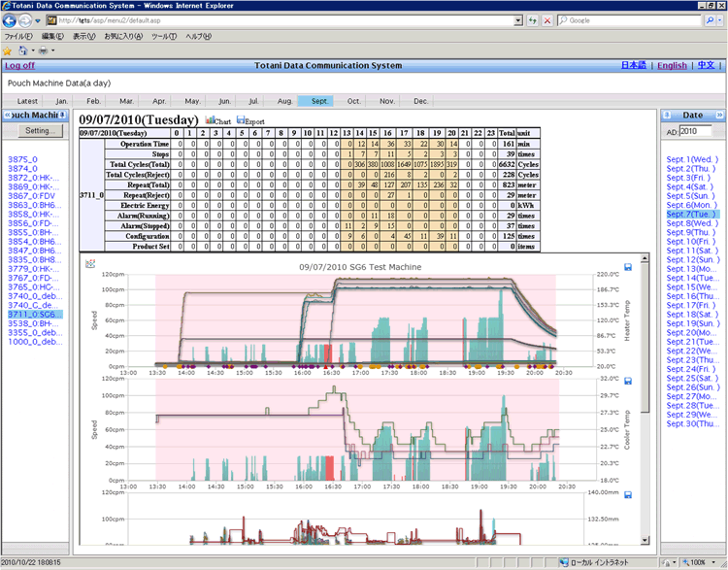Select date Sept.12(Sun.)
This screenshot has height=570, width=728.
point(693,259)
